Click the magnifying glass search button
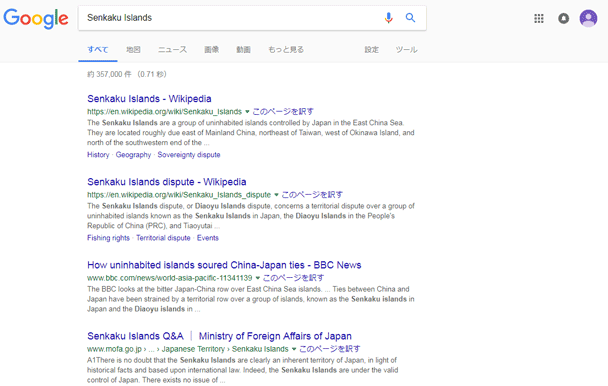 click(410, 17)
